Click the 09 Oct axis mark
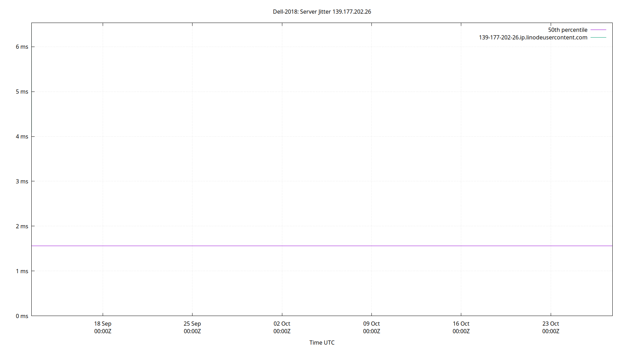644x348 pixels. (x=371, y=323)
